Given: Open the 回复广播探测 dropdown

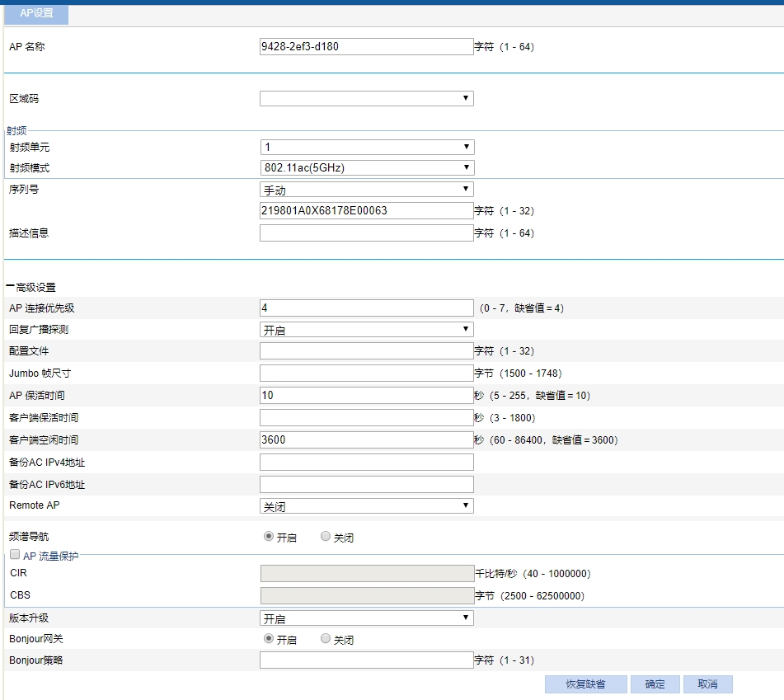Looking at the screenshot, I should pos(366,330).
